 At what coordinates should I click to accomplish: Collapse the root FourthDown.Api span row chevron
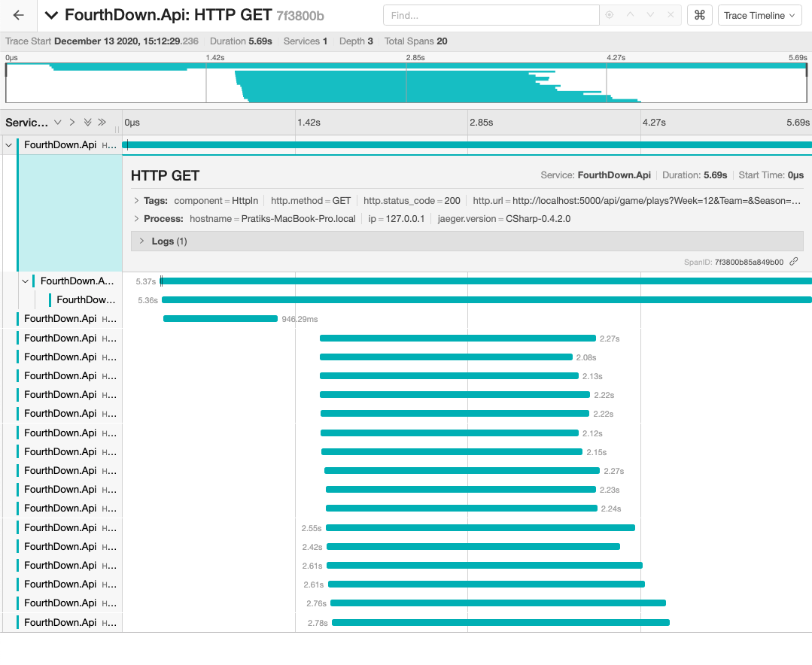click(9, 145)
